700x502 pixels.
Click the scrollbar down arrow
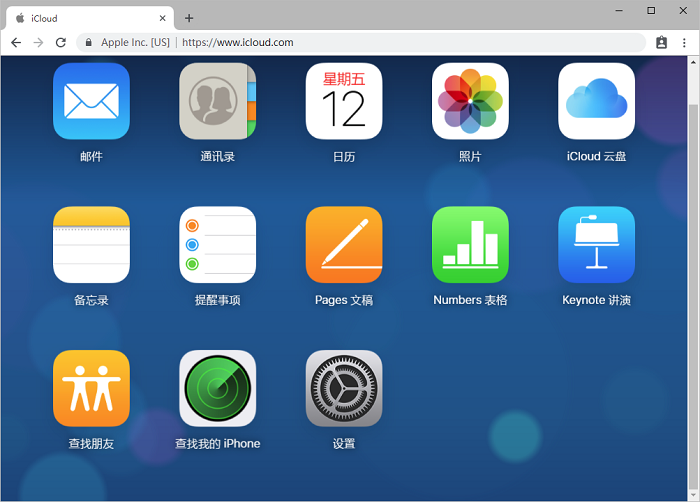[x=693, y=495]
